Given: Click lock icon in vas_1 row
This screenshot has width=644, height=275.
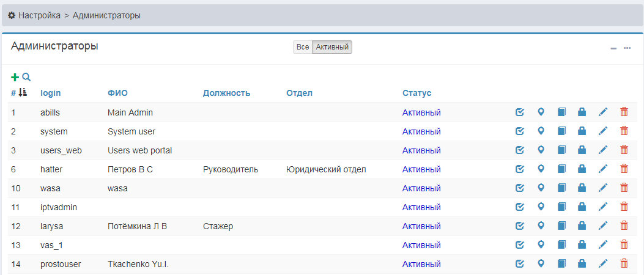Looking at the screenshot, I should pyautogui.click(x=582, y=245).
